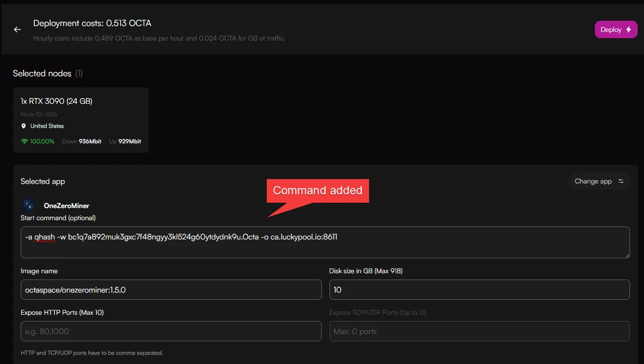The width and height of the screenshot is (644, 364).
Task: Click the 'Selected nodes' heading
Action: tap(42, 73)
